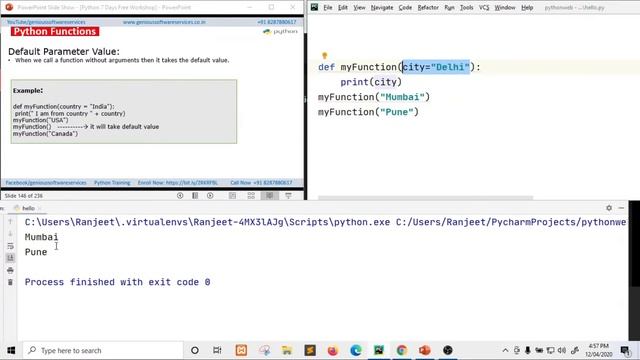Open the PyCharm Tools menu

[466, 7]
